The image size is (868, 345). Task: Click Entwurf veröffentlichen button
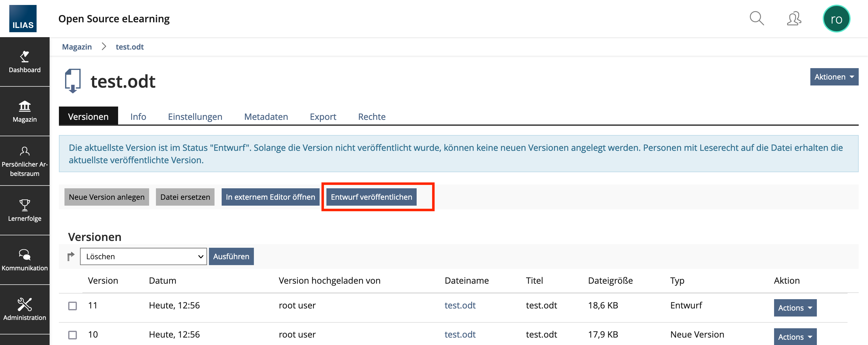pos(371,197)
